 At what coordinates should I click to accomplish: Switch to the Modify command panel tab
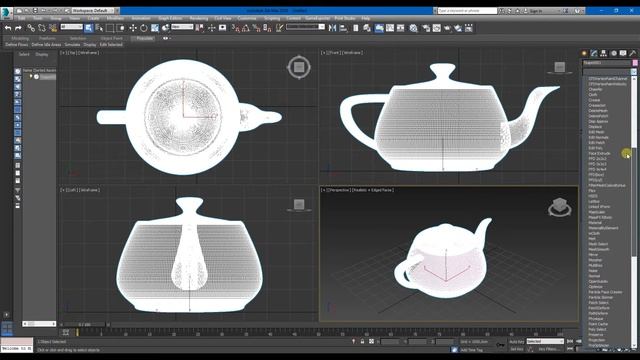594,53
